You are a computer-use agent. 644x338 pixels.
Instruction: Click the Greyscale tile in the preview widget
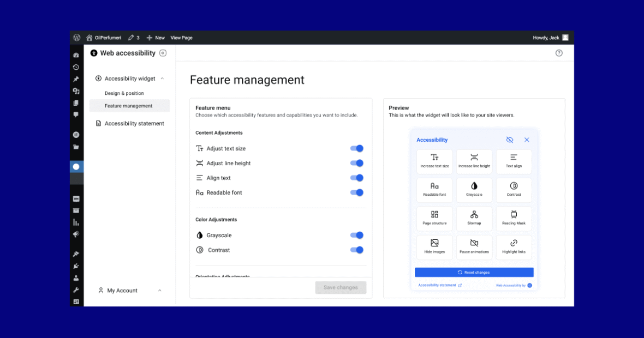click(x=474, y=190)
